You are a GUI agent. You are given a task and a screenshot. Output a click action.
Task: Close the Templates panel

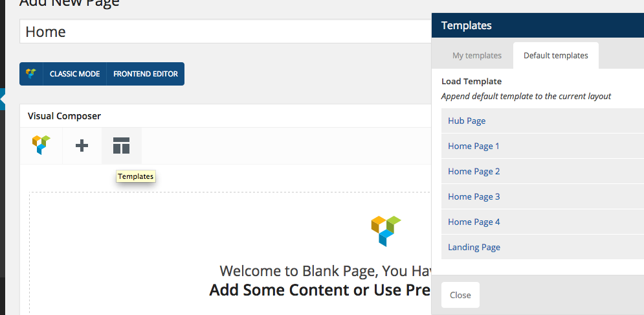pyautogui.click(x=460, y=295)
